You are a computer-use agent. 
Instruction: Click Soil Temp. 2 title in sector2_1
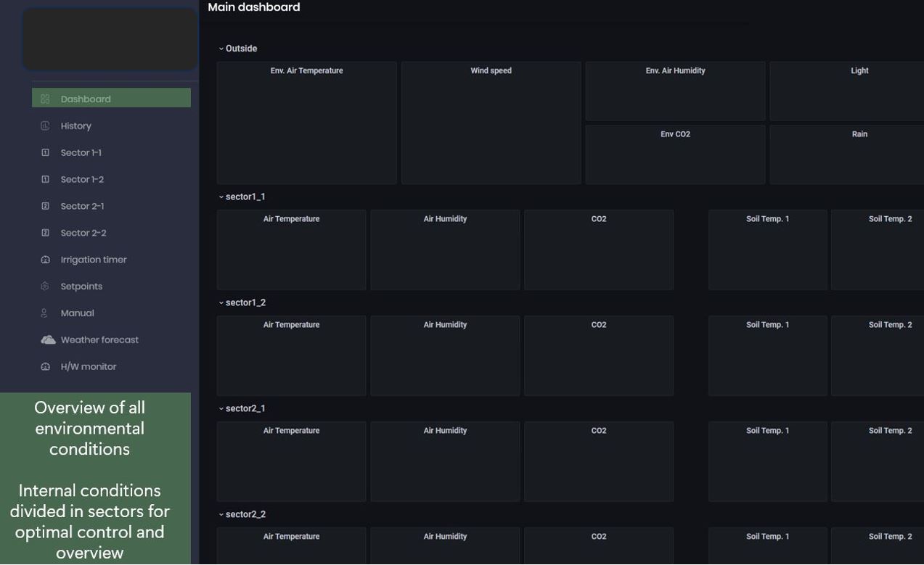click(891, 431)
